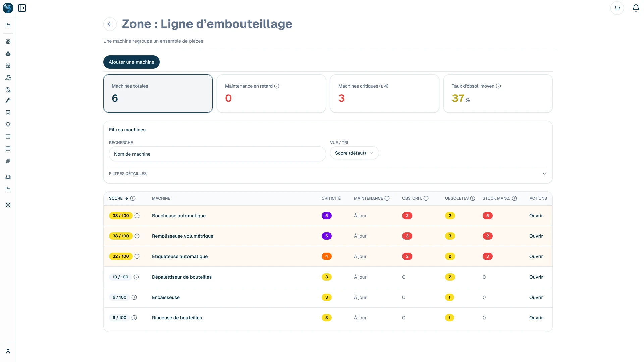Viewport: 644px width, 362px height.
Task: Open the wrench maintenance icon
Action: (8, 101)
